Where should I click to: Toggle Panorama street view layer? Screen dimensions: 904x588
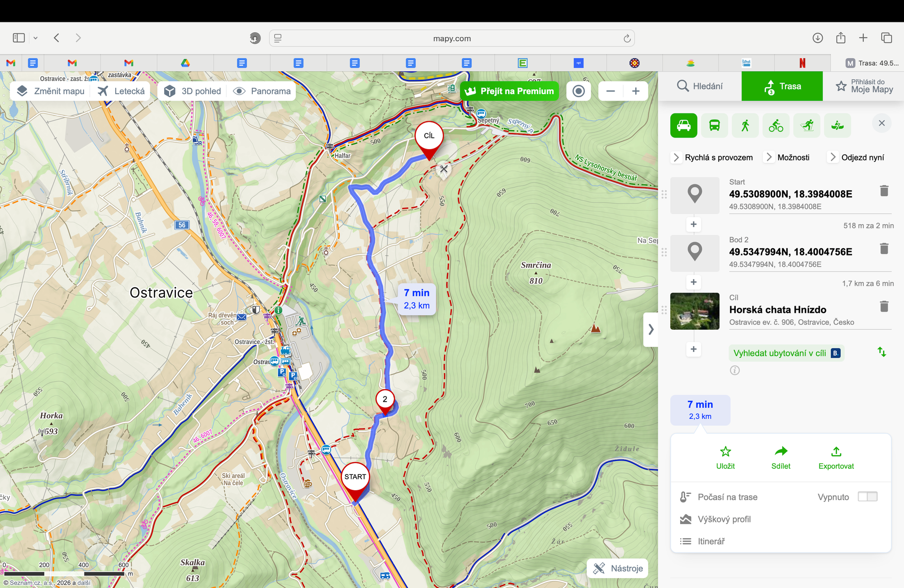pos(262,91)
